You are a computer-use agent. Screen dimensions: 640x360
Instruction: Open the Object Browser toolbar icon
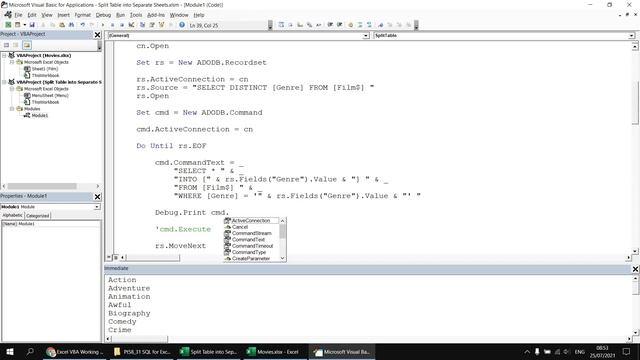pyautogui.click(x=161, y=25)
